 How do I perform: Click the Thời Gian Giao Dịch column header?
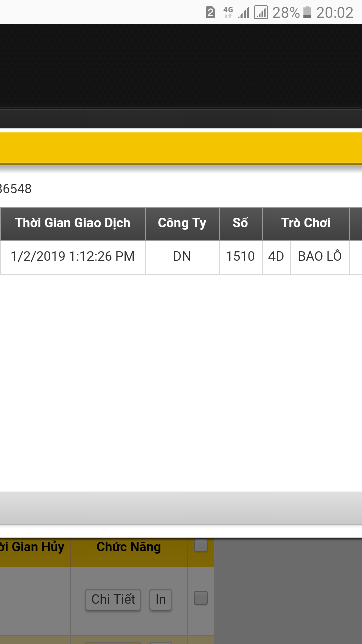(72, 223)
